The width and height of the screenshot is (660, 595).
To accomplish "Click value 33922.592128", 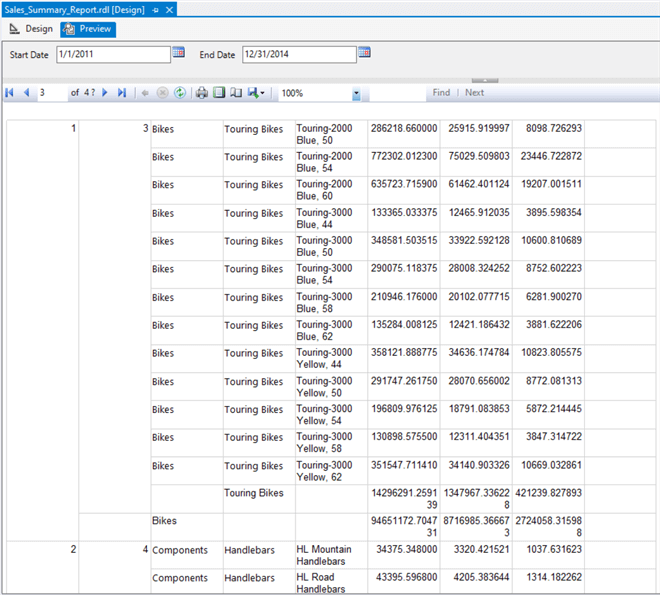I will coord(479,240).
